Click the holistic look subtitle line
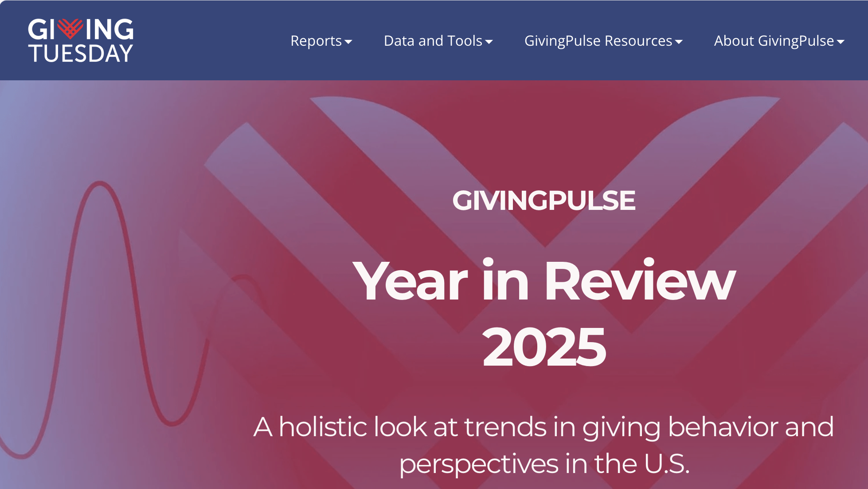 pos(543,427)
